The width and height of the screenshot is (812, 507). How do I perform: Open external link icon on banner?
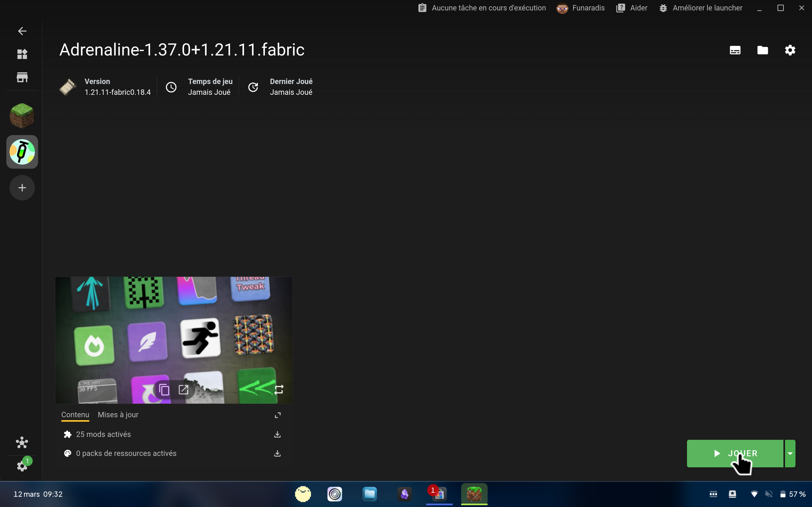point(183,389)
